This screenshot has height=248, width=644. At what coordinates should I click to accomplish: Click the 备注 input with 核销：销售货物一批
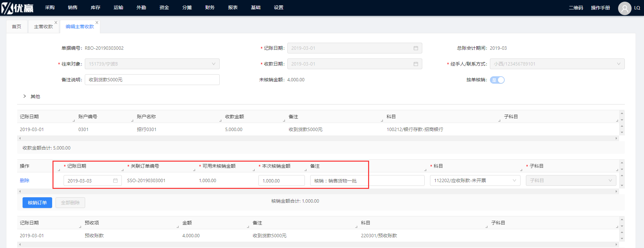[x=367, y=180]
